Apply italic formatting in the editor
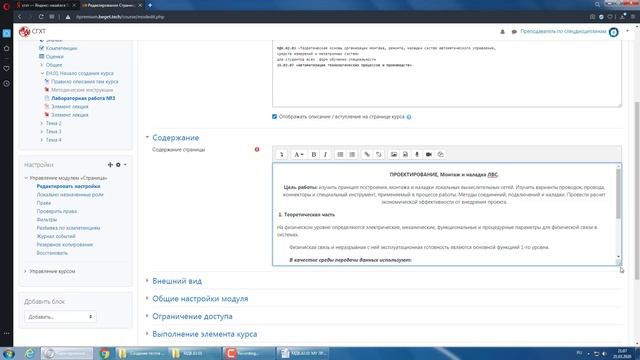The width and height of the screenshot is (640, 360). pyautogui.click(x=325, y=154)
